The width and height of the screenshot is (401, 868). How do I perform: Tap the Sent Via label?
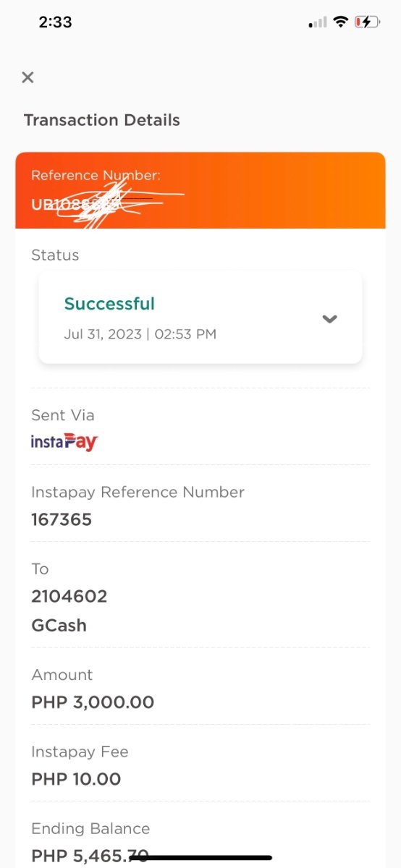tap(63, 415)
